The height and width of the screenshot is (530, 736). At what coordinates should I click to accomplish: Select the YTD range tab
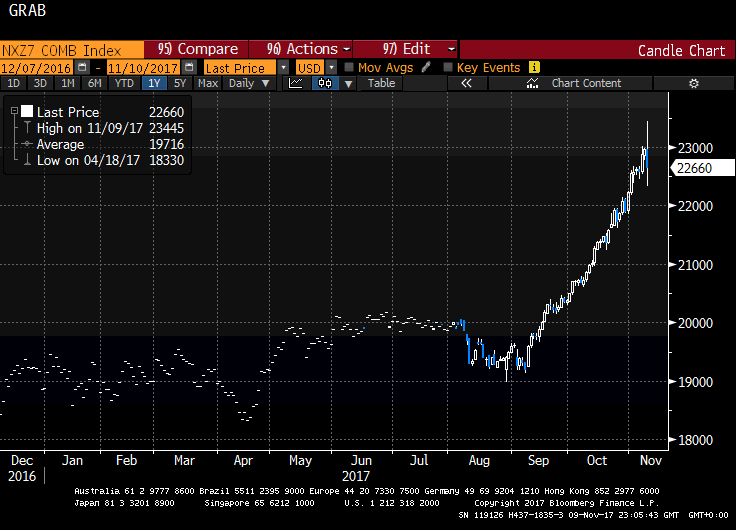coord(124,83)
